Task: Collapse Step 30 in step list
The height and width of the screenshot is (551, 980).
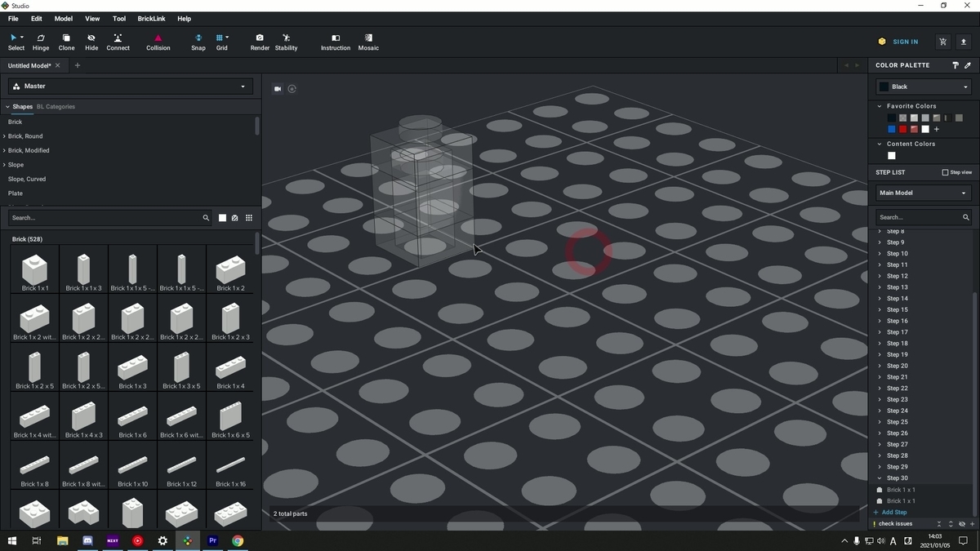Action: [x=880, y=478]
